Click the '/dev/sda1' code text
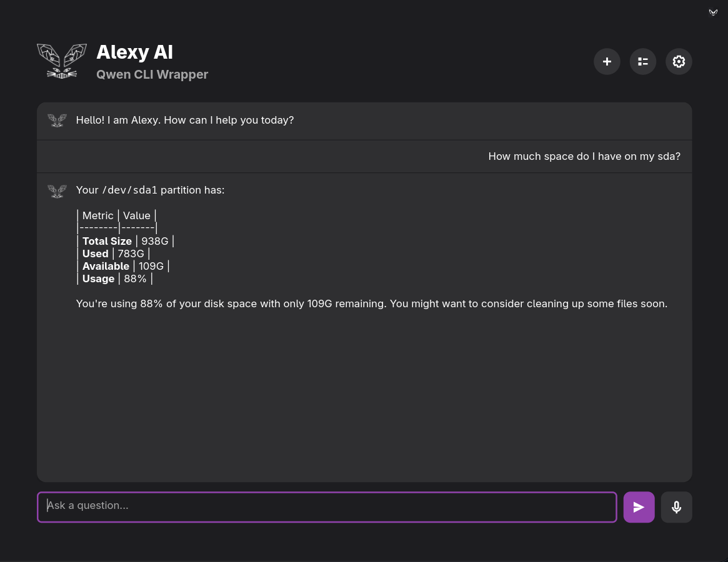Image resolution: width=728 pixels, height=562 pixels. (130, 190)
